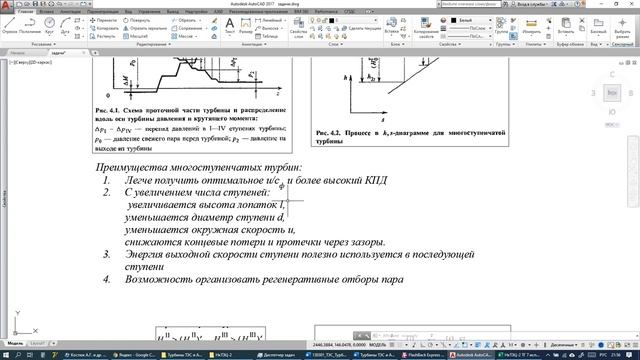Click the Растянуть (Stretch) tool
The height and width of the screenshot is (360, 640).
[102, 36]
